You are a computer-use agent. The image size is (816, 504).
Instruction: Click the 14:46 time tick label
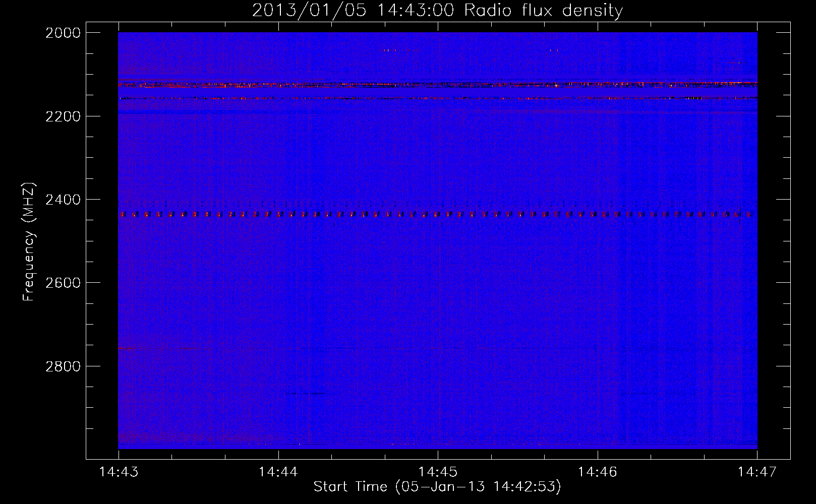tap(598, 472)
